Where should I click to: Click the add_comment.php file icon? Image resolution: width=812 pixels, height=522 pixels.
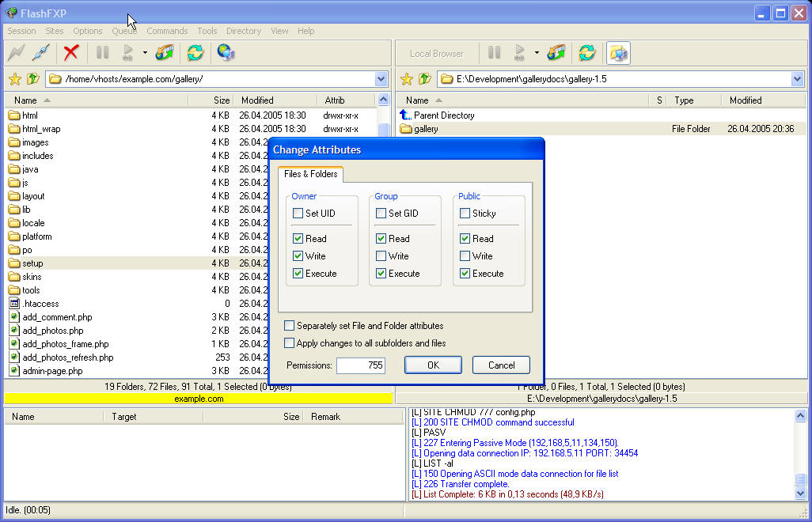[x=14, y=317]
